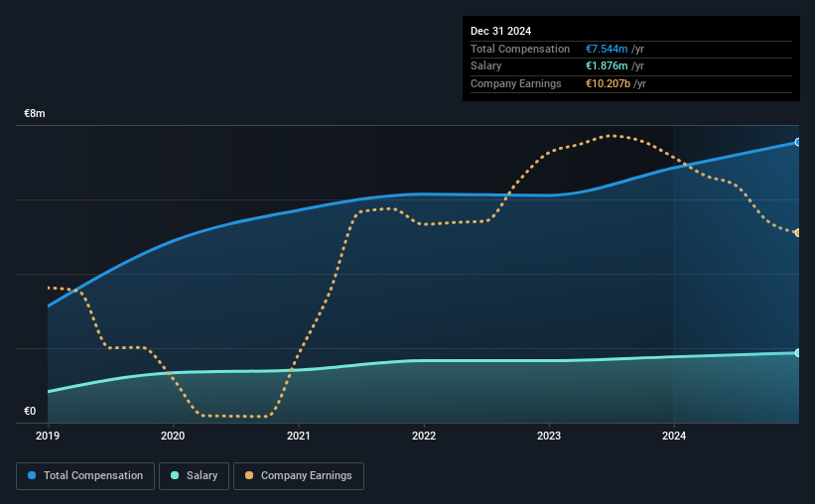
Task: Toggle the Total Compensation legend button
Action: (85, 476)
